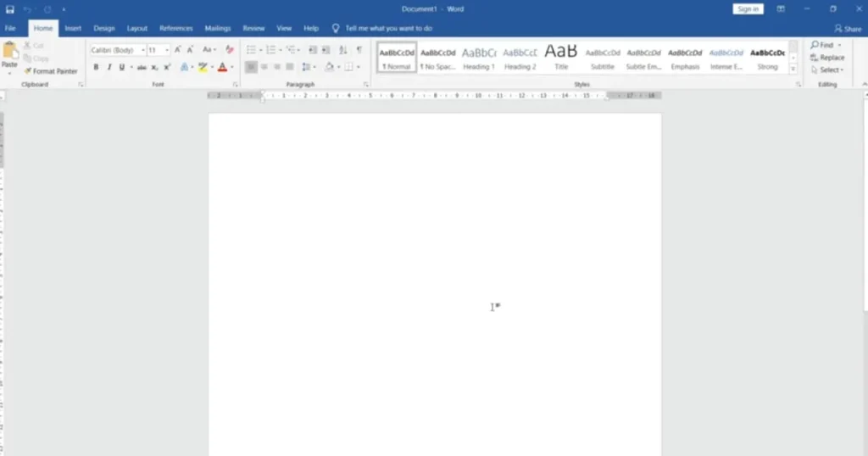This screenshot has height=456, width=868.
Task: Copy the selected content
Action: 36,58
